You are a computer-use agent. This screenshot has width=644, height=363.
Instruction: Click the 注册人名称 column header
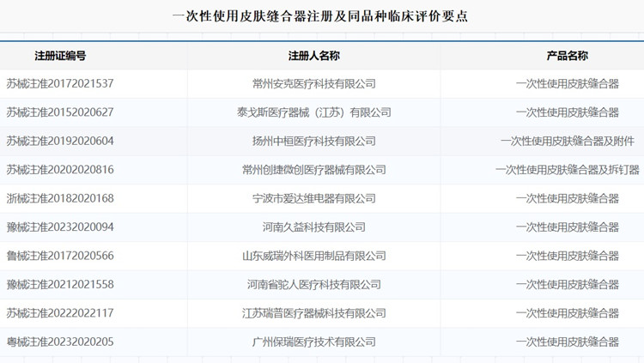coord(314,56)
